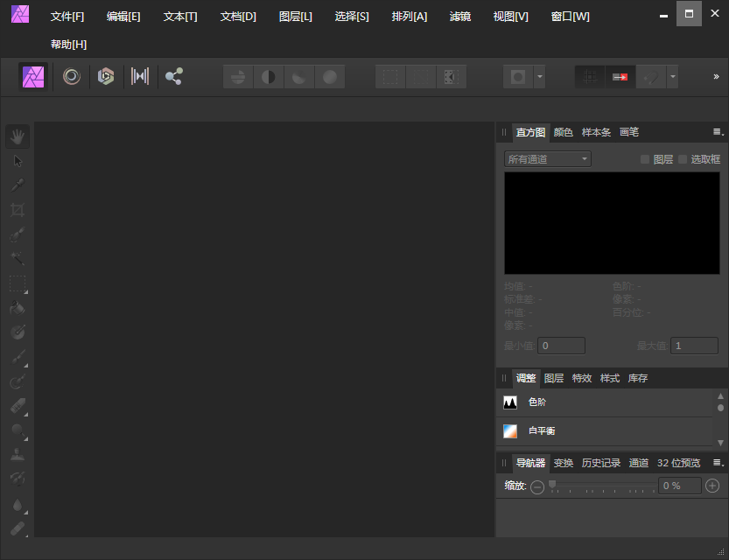This screenshot has width=729, height=560.
Task: Select the Hand (view) tool
Action: 18,136
